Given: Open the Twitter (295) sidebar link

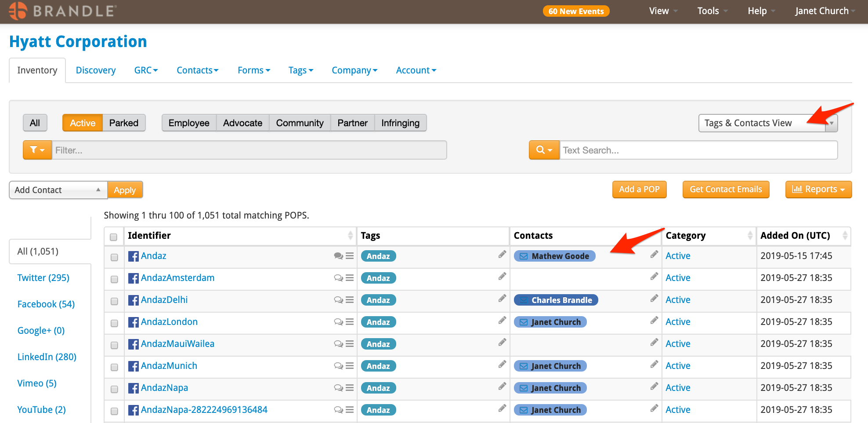Looking at the screenshot, I should point(43,278).
